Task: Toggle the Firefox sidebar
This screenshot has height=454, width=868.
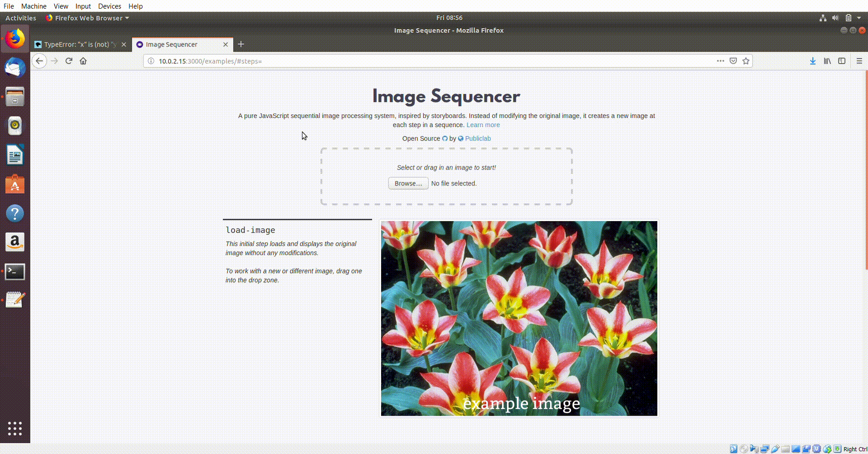Action: tap(842, 61)
